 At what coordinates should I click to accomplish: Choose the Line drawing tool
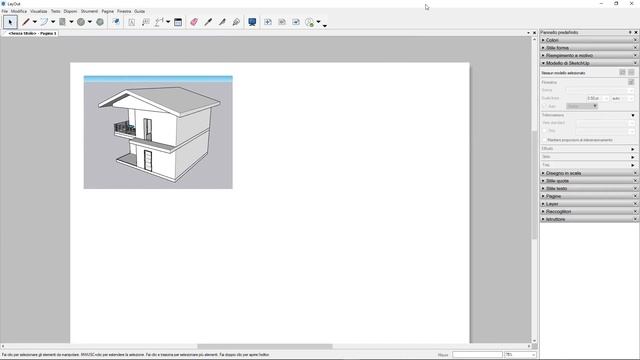[x=26, y=22]
